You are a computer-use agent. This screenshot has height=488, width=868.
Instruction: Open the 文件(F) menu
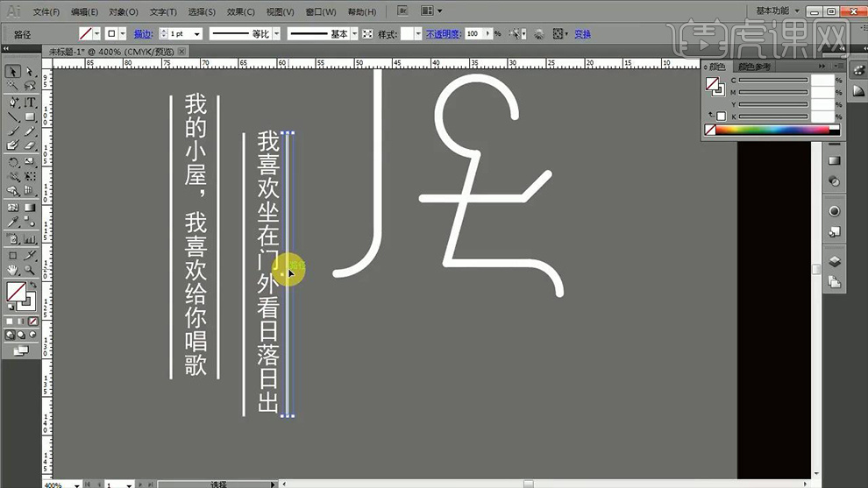tap(46, 12)
